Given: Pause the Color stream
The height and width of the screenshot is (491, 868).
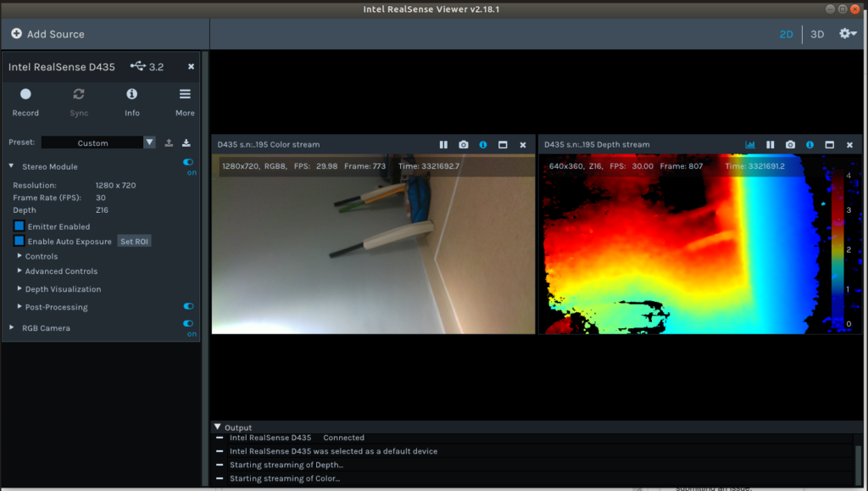Looking at the screenshot, I should [x=443, y=144].
